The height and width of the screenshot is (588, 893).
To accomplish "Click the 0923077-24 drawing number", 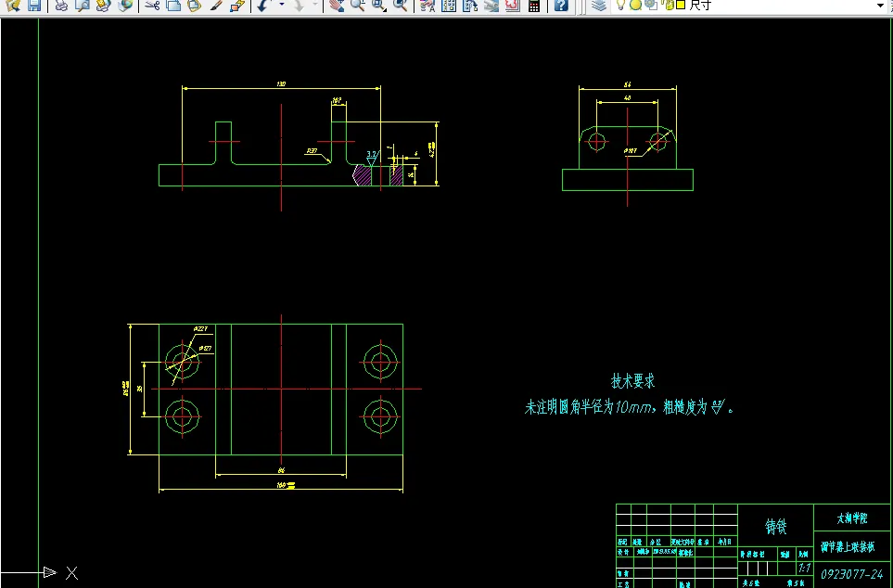I will point(851,574).
